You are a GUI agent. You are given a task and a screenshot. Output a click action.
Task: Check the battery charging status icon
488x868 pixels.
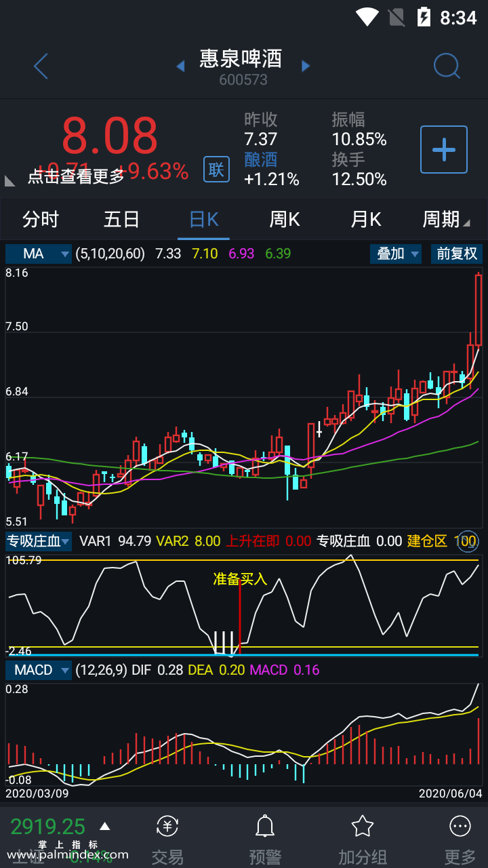click(x=424, y=17)
